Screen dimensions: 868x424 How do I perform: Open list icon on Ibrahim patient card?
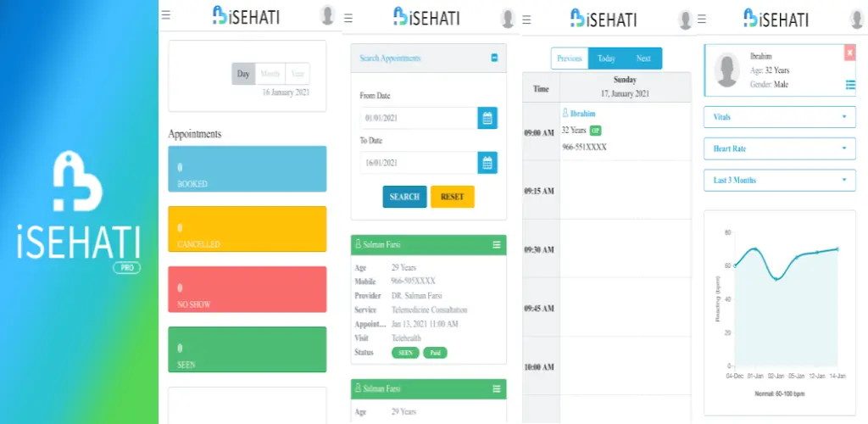coord(850,85)
